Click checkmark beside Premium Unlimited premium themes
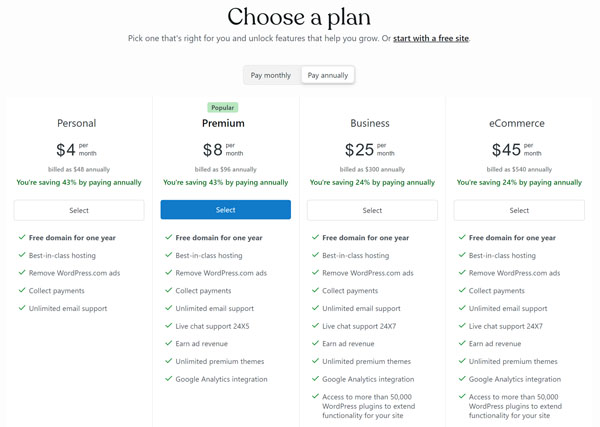The height and width of the screenshot is (427, 600). tap(168, 361)
